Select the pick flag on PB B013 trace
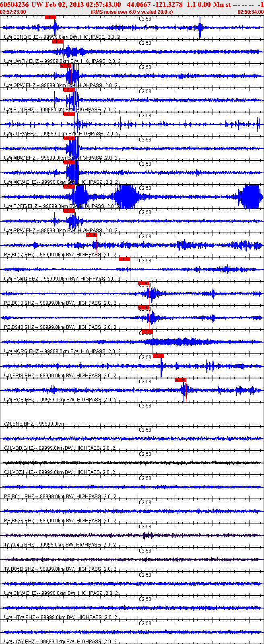Viewport: 264px width, 644px height. pyautogui.click(x=144, y=283)
